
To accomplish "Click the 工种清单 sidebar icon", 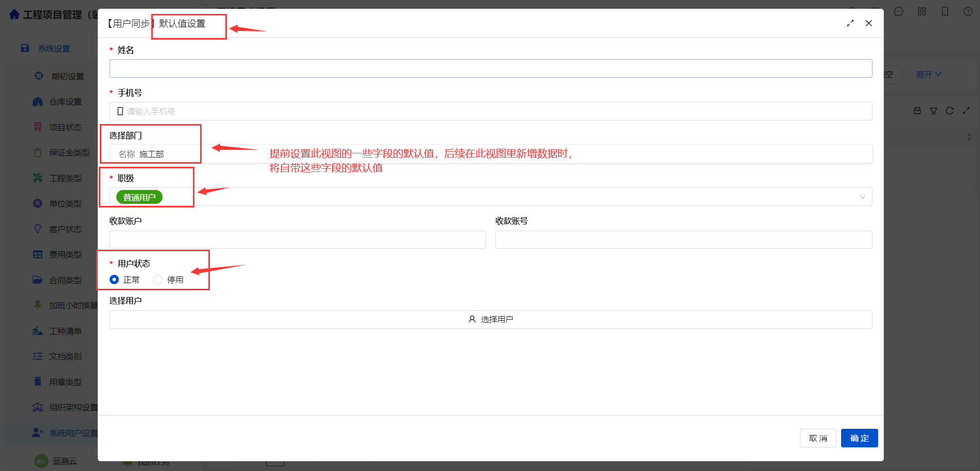I will pos(38,330).
